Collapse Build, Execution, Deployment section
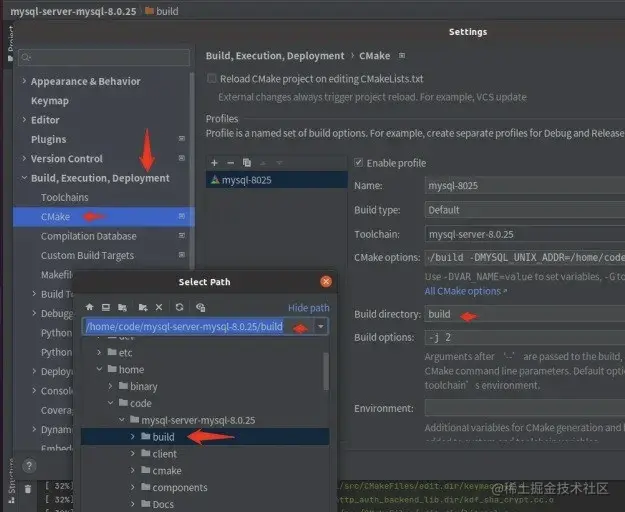The height and width of the screenshot is (512, 625). tap(24, 178)
